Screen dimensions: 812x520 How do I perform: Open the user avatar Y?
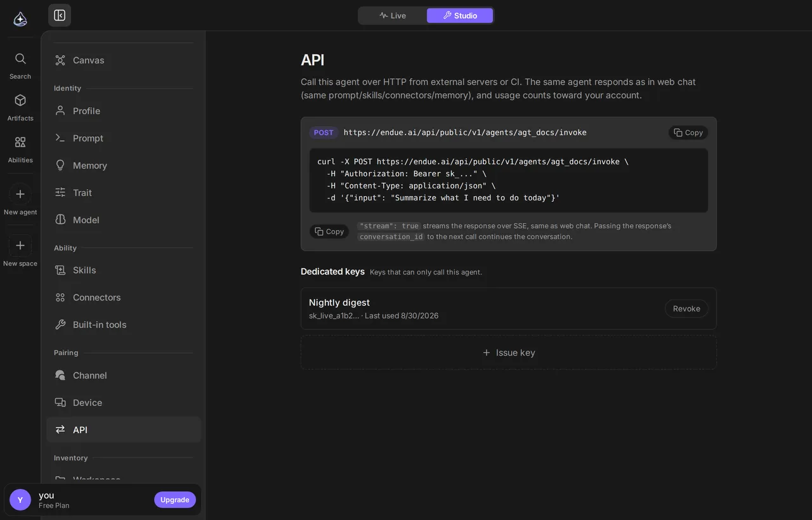[x=20, y=500]
